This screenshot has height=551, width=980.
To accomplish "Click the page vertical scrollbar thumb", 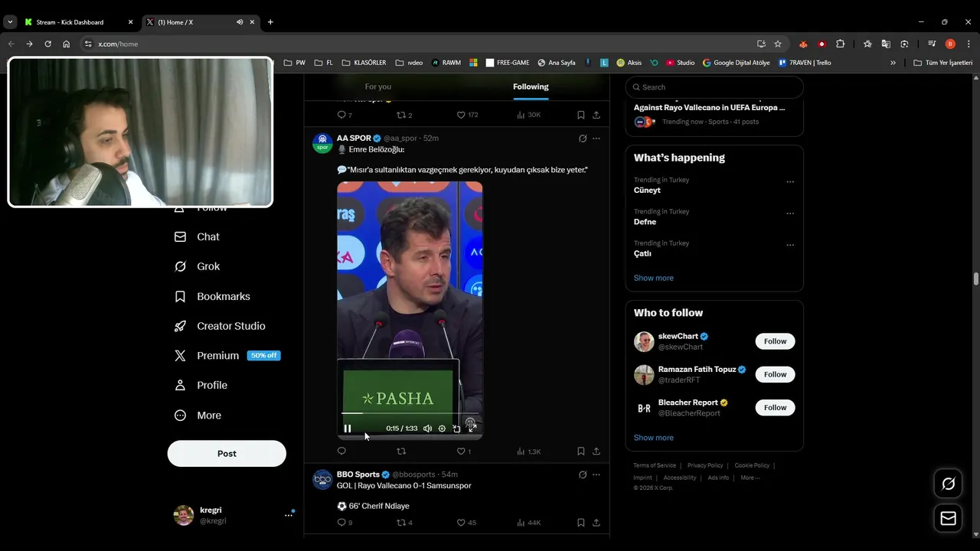I will tap(975, 279).
